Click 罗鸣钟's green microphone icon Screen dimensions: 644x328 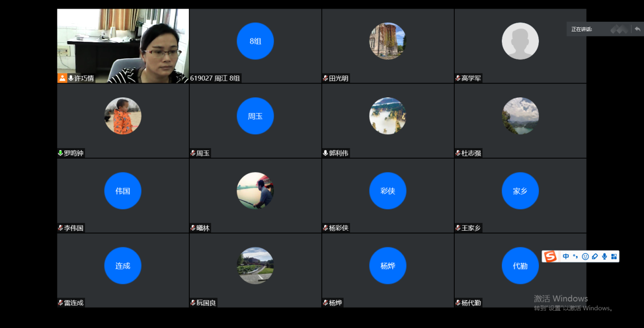click(60, 153)
